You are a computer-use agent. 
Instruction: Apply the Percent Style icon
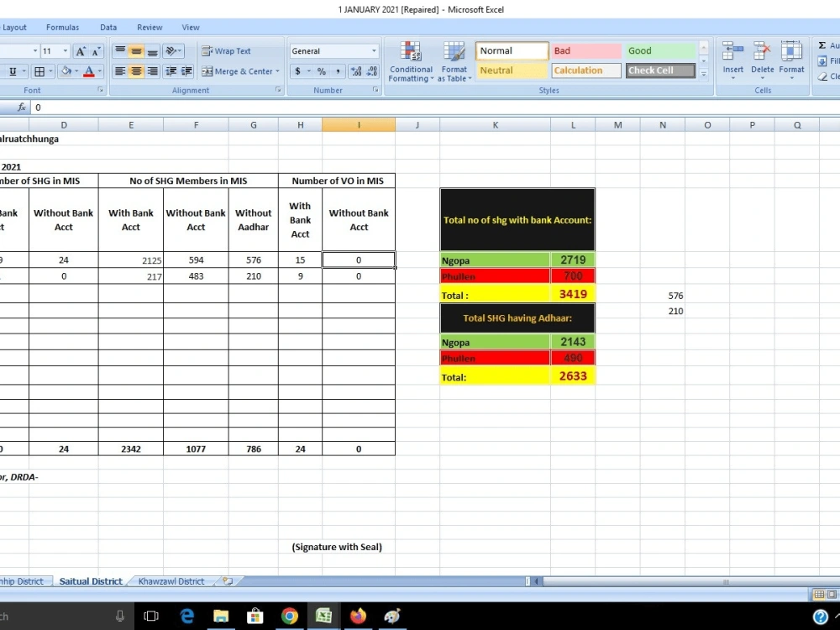[321, 71]
